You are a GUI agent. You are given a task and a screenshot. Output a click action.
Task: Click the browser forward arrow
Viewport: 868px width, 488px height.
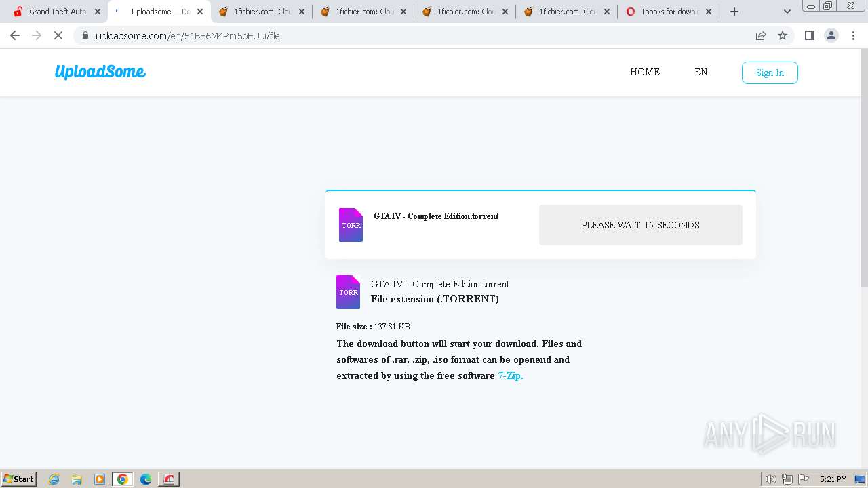37,35
